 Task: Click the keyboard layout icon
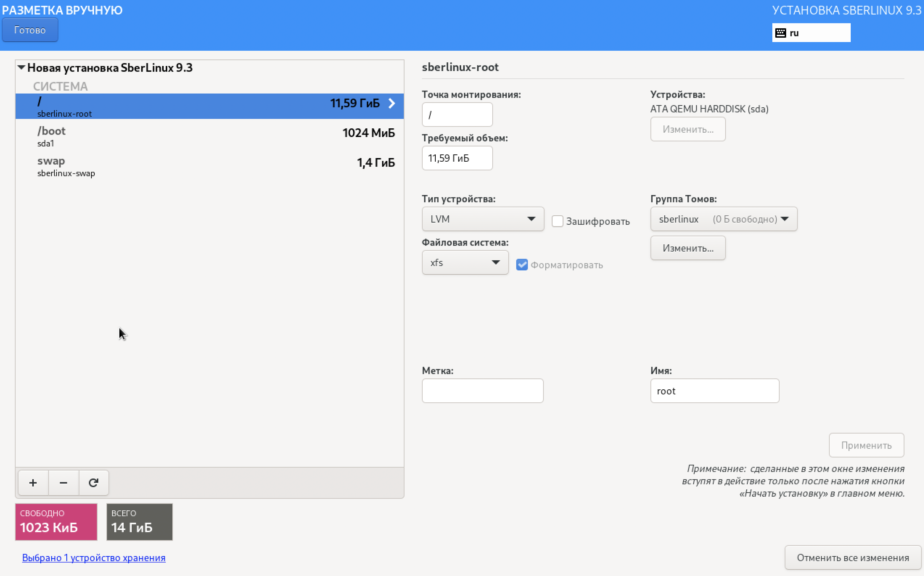(x=780, y=33)
